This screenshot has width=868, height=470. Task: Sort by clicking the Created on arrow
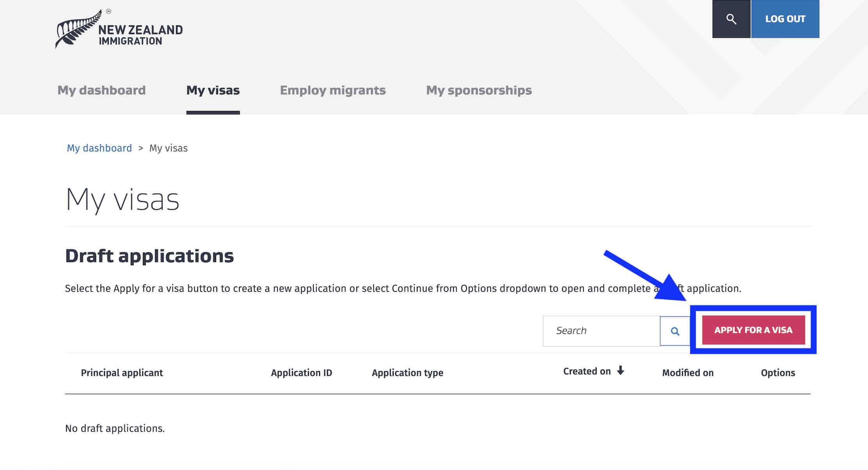(621, 371)
